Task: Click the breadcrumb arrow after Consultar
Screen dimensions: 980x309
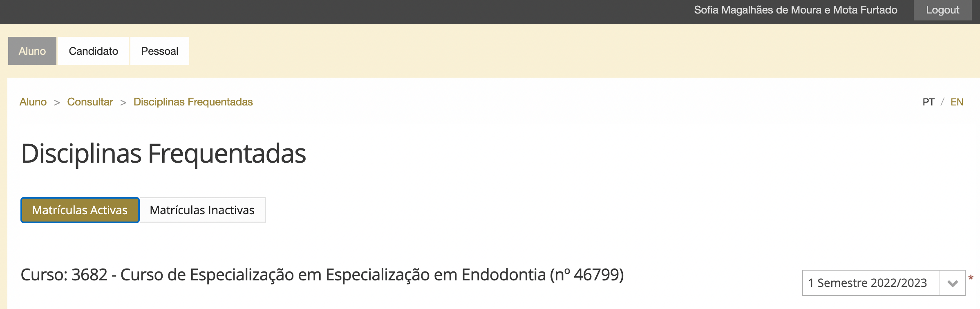Action: tap(123, 102)
